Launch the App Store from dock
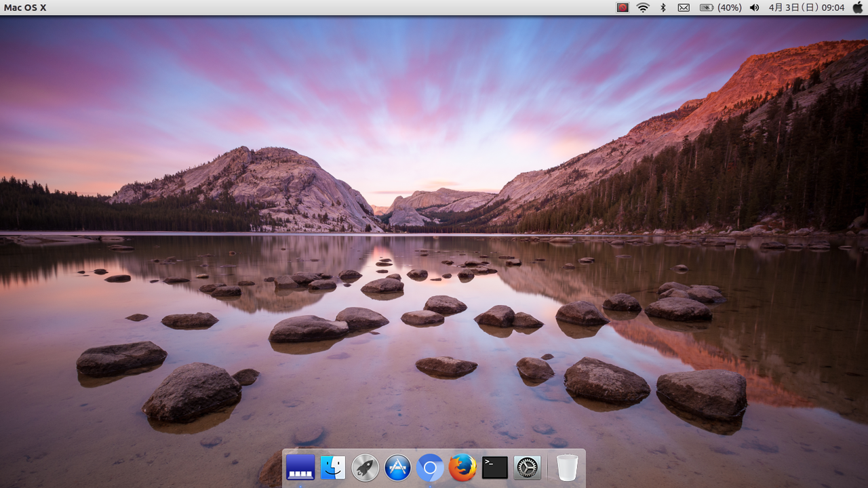This screenshot has height=488, width=868. click(x=398, y=467)
